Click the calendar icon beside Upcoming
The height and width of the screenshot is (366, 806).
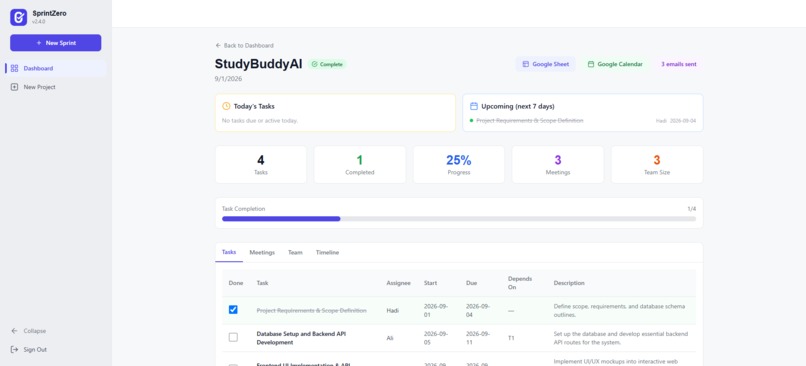(474, 106)
